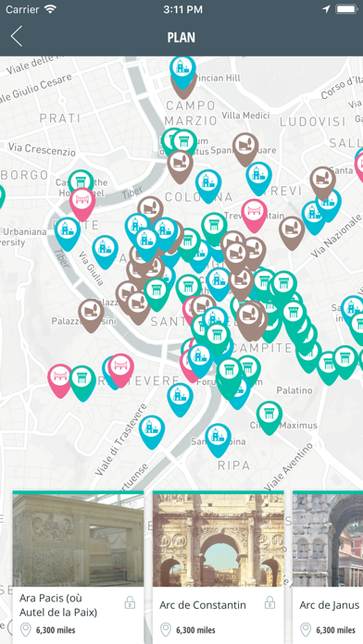Tap blue church pin near Viale di Trastevere

click(x=152, y=431)
